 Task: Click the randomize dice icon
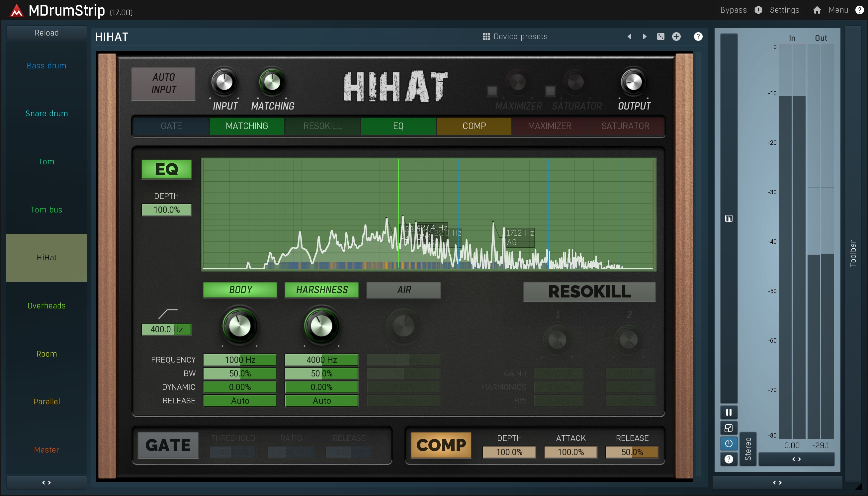660,37
